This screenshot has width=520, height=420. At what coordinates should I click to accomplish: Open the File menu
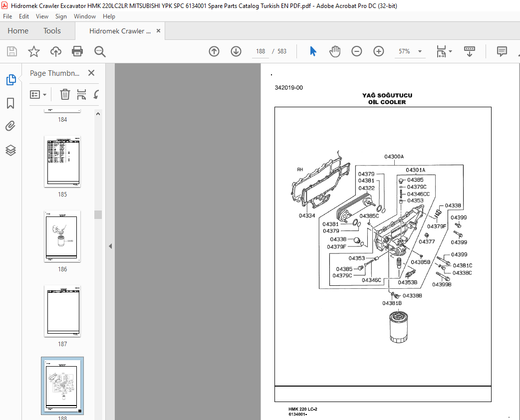[7, 16]
